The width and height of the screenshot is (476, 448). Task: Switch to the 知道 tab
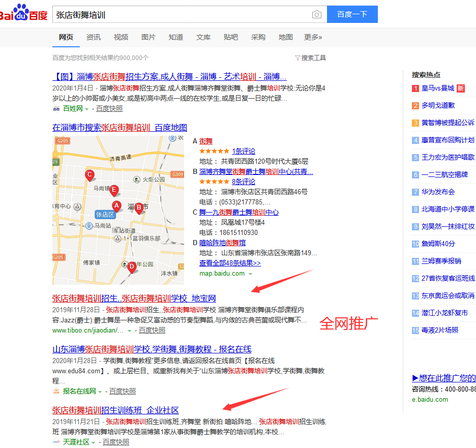tap(176, 37)
